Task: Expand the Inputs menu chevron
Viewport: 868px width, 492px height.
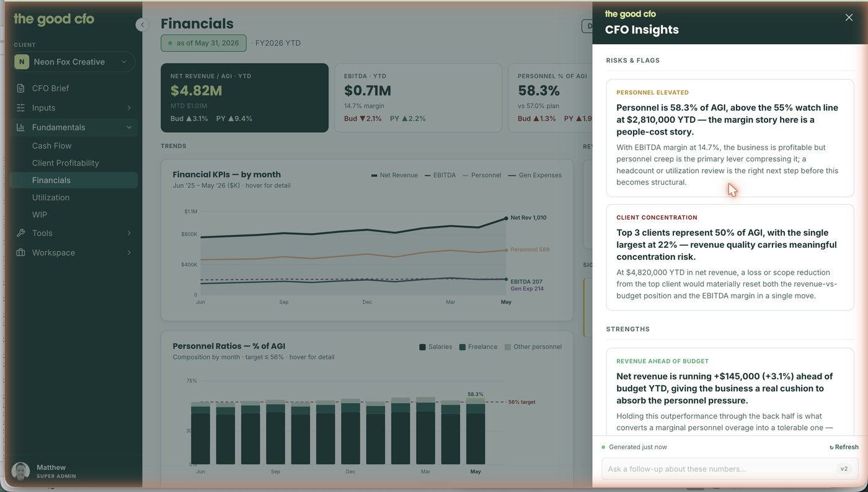Action: pos(129,108)
